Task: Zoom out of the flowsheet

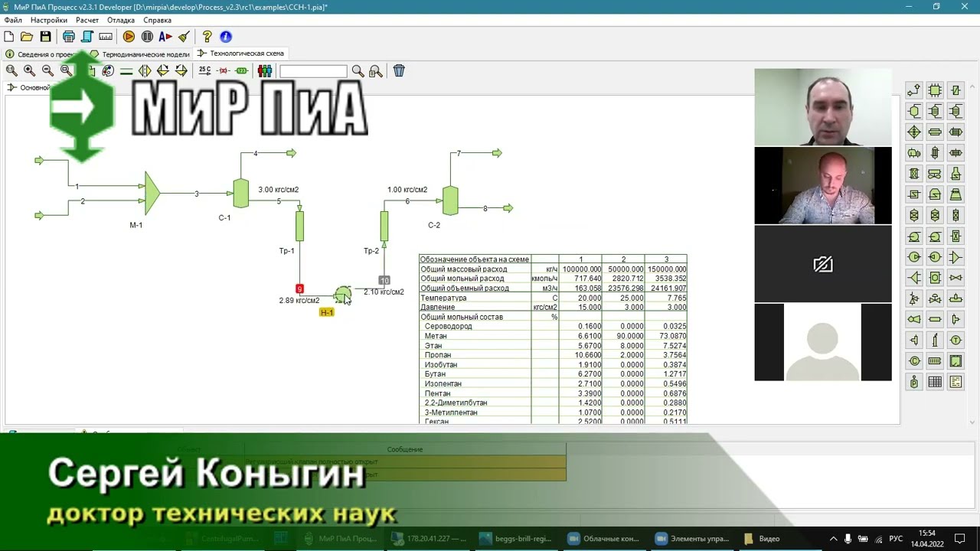Action: click(47, 70)
